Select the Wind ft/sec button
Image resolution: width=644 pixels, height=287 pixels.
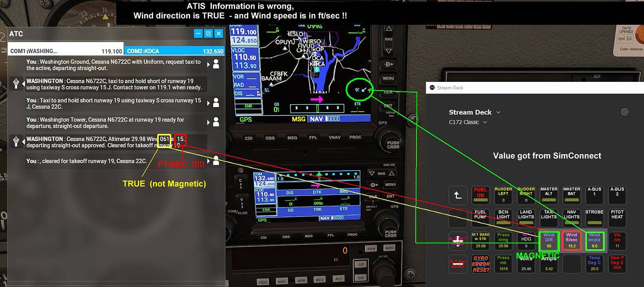[571, 240]
